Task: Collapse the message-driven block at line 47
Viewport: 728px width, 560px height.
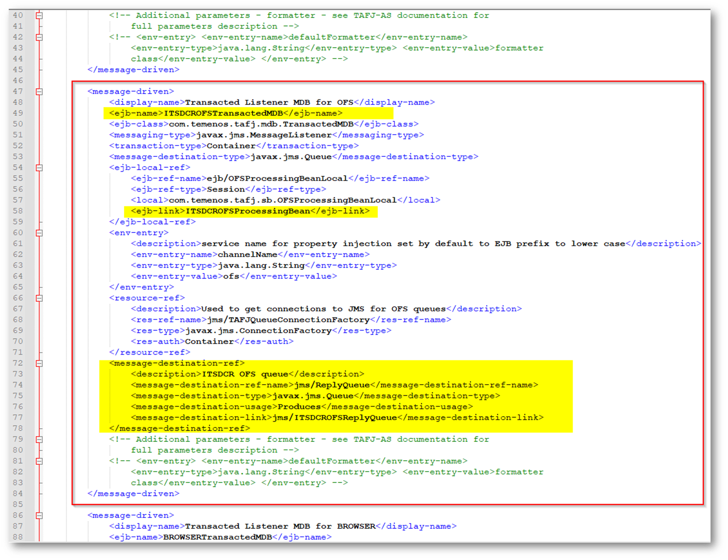Action: (39, 91)
